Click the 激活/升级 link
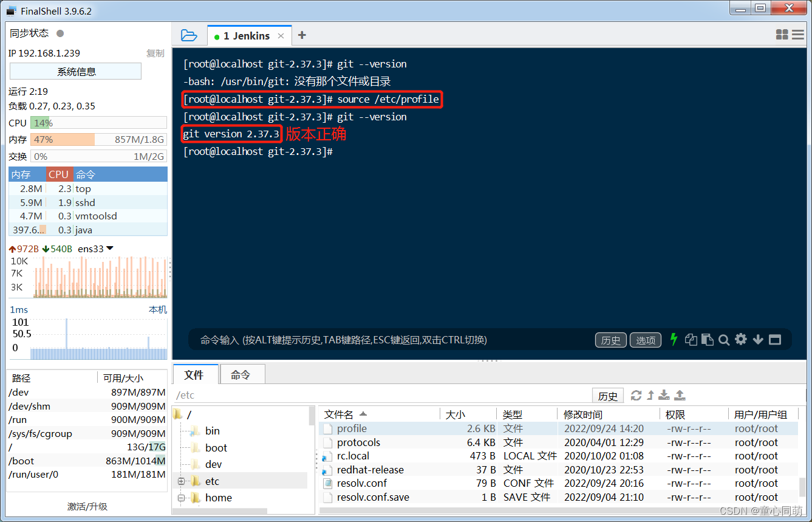812x522 pixels. [x=87, y=506]
